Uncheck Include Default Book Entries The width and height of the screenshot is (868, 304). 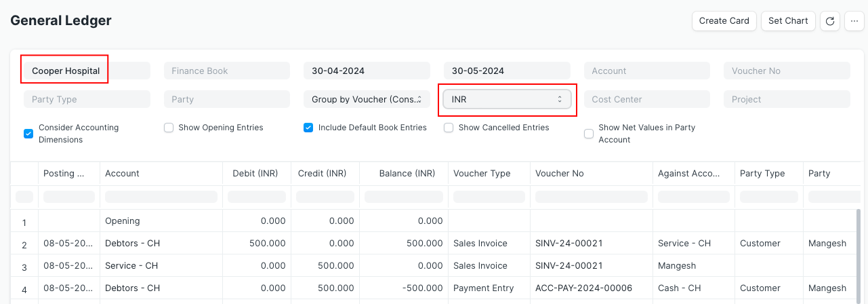pos(308,128)
